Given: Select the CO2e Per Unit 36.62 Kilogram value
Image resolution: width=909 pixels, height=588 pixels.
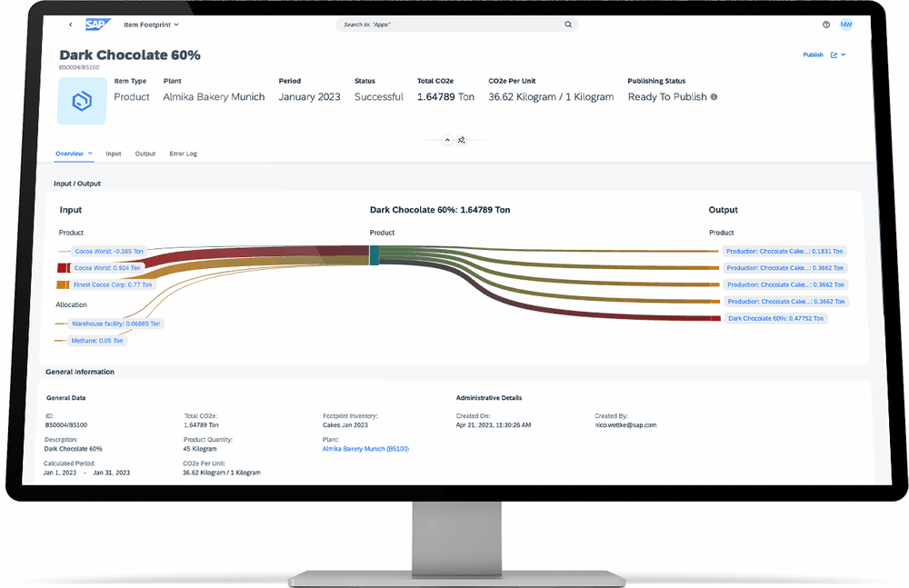Looking at the screenshot, I should [x=551, y=97].
